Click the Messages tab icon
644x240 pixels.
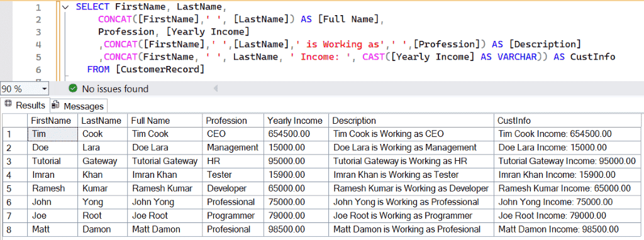56,106
